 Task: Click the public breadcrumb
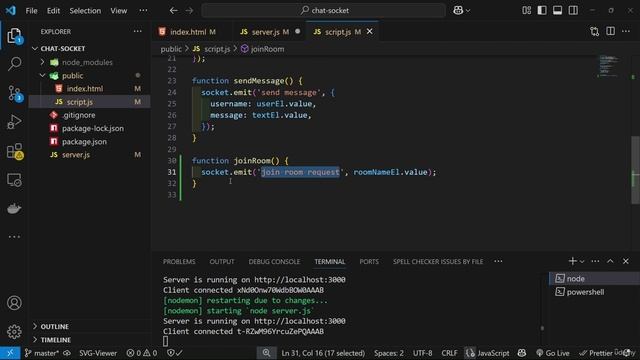point(171,49)
